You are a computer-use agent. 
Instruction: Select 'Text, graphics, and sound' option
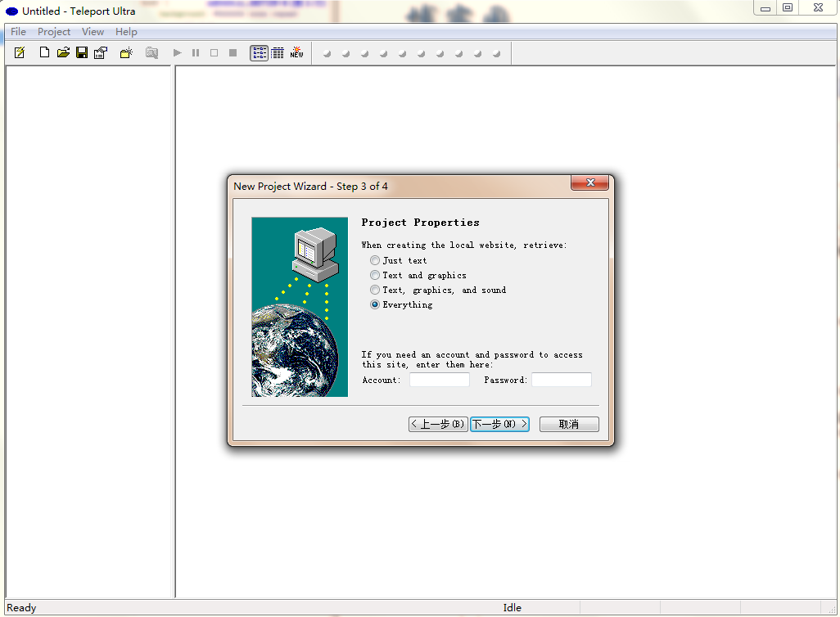click(375, 290)
